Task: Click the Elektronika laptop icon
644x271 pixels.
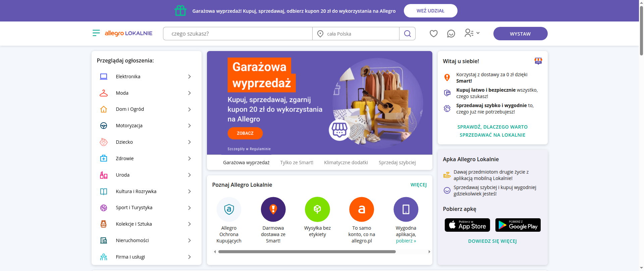Action: click(x=104, y=77)
